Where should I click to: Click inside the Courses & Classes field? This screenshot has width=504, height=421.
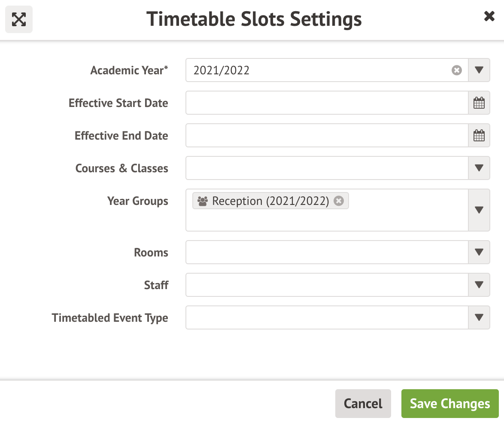tap(327, 168)
